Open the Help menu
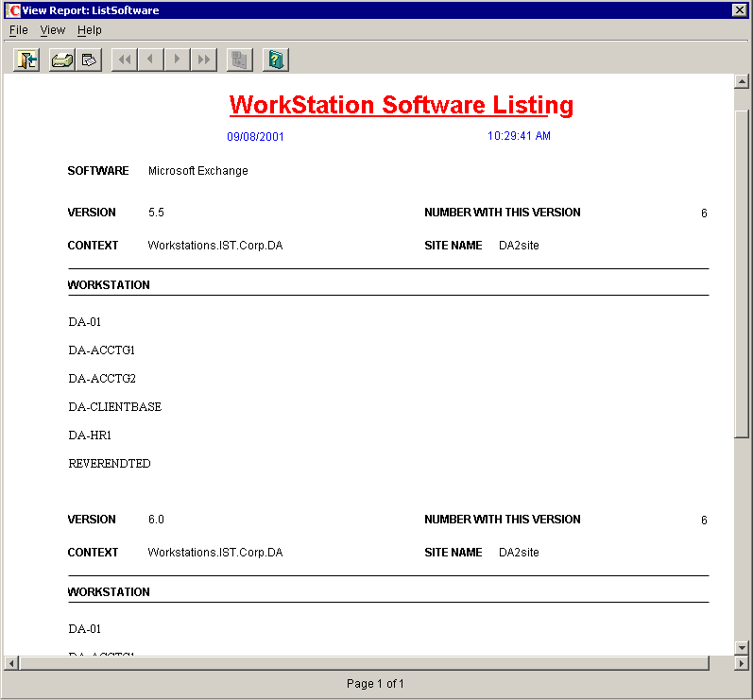 90,30
